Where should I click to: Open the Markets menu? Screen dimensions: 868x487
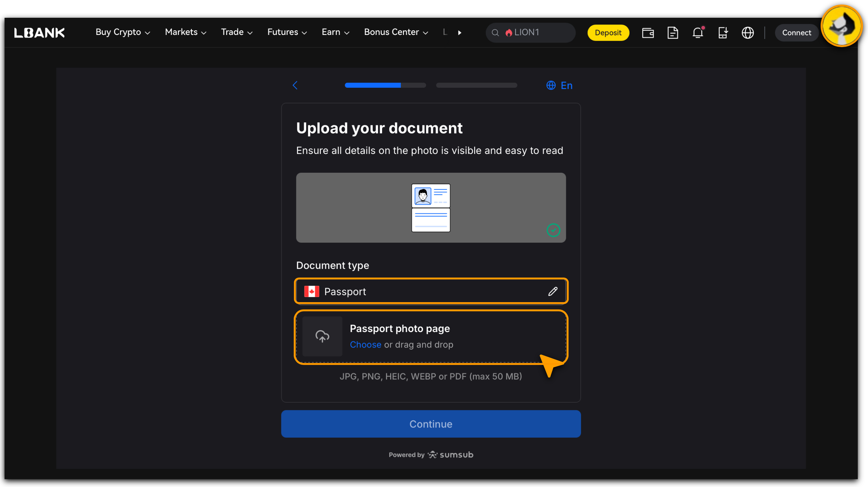(x=185, y=32)
